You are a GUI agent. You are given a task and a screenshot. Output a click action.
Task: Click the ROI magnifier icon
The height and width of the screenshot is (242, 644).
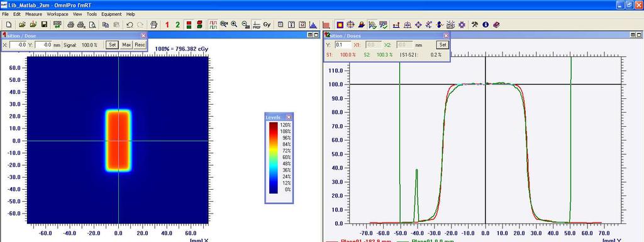pyautogui.click(x=224, y=25)
